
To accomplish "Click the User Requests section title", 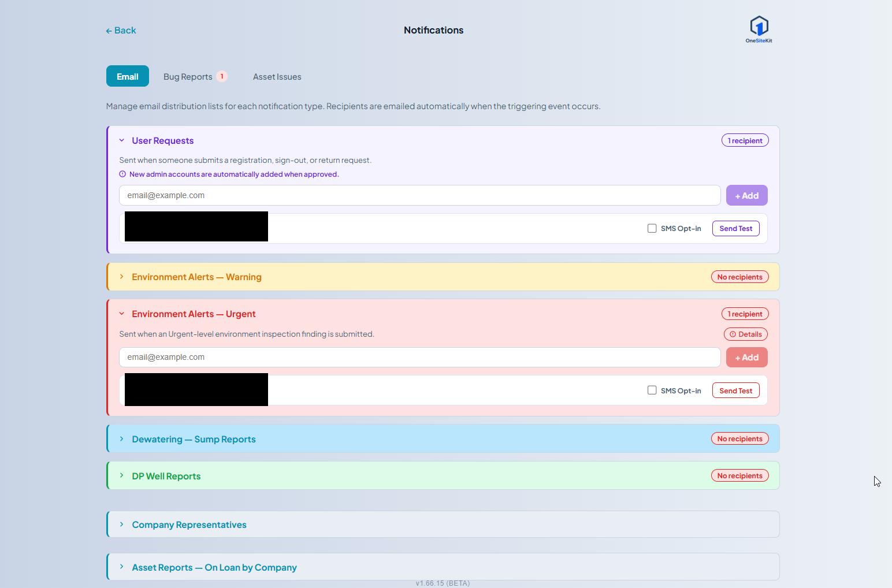I will [163, 140].
